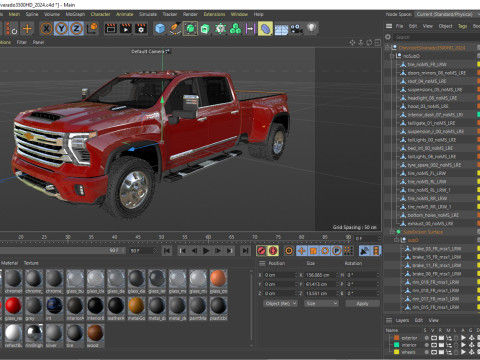Click the Render View clapperboard icon
480x360 pixels.
pyautogui.click(x=111, y=29)
